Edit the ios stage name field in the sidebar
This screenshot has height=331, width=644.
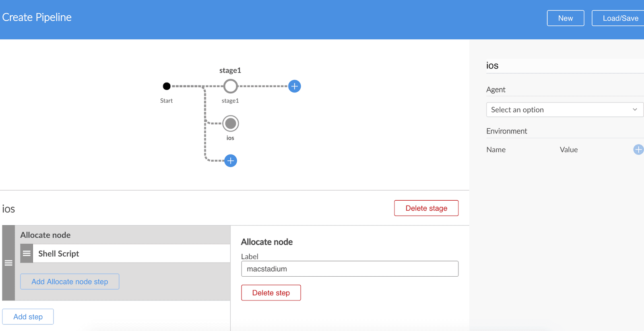click(563, 66)
